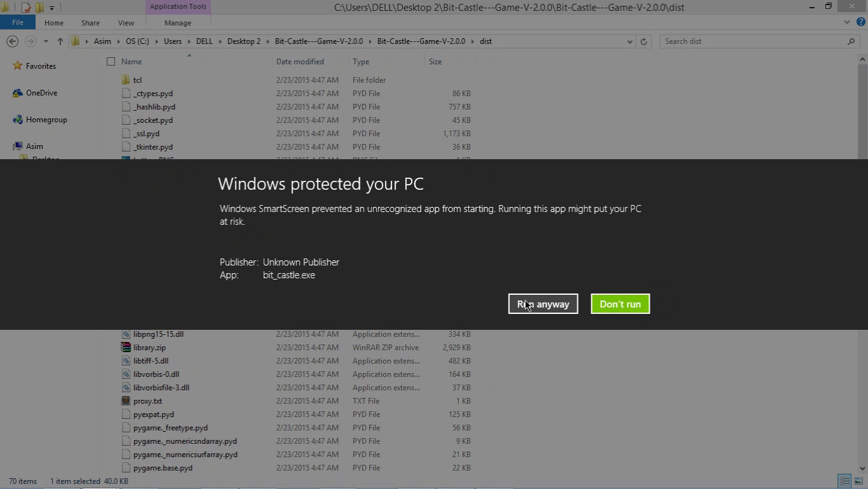Viewport: 868px width, 489px height.
Task: Select the pygame._numericsurfarray.pyd file
Action: 185,455
